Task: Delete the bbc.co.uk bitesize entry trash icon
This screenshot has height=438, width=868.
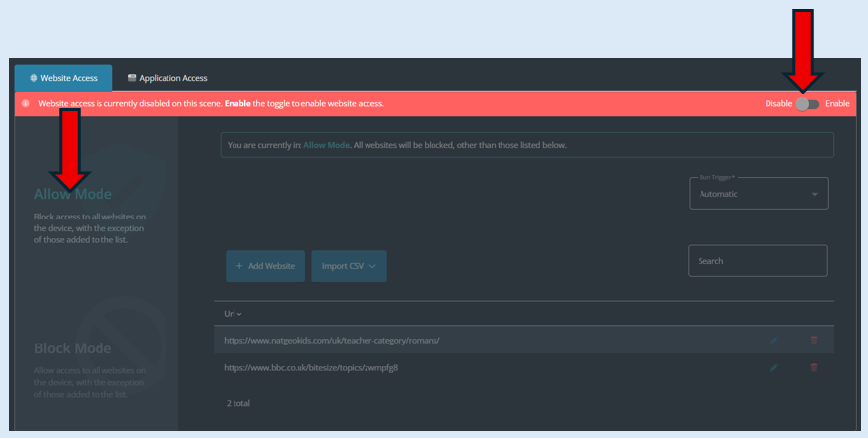Action: [x=814, y=368]
